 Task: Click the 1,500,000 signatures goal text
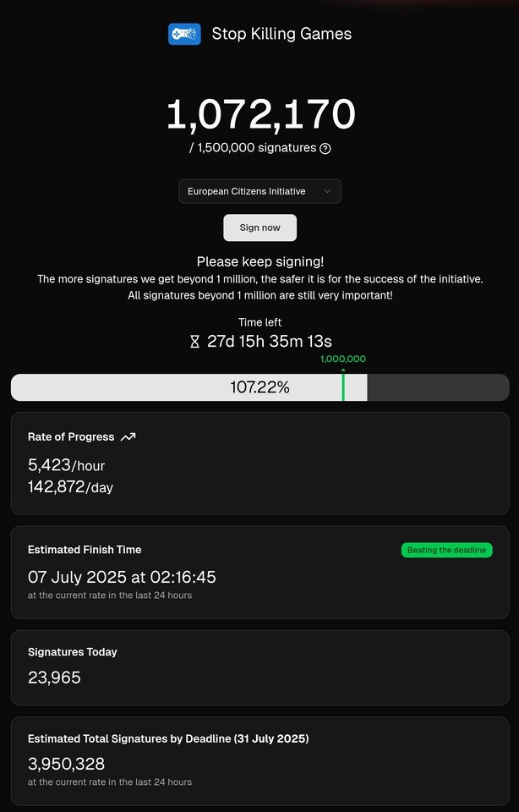pyautogui.click(x=253, y=148)
